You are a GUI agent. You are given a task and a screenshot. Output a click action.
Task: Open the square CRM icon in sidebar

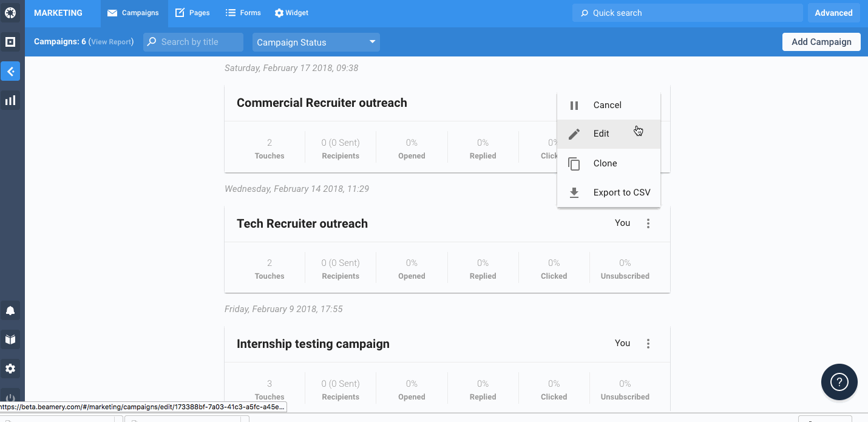(x=10, y=42)
